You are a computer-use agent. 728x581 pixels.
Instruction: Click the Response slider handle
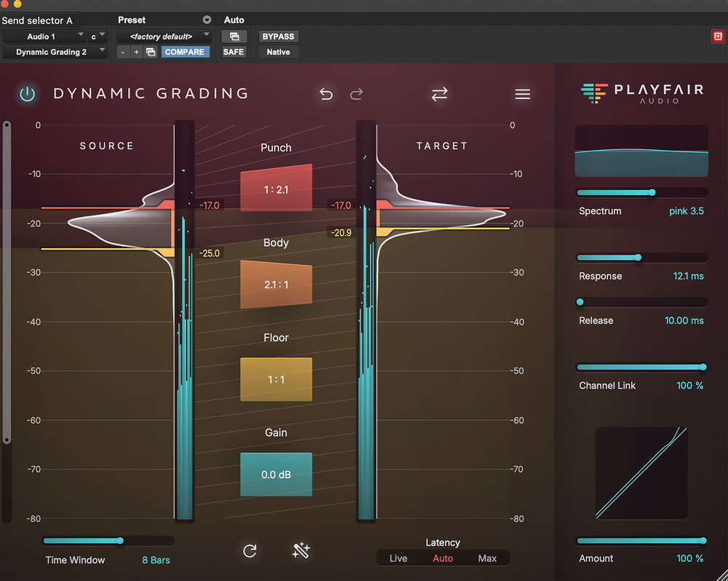tap(638, 258)
